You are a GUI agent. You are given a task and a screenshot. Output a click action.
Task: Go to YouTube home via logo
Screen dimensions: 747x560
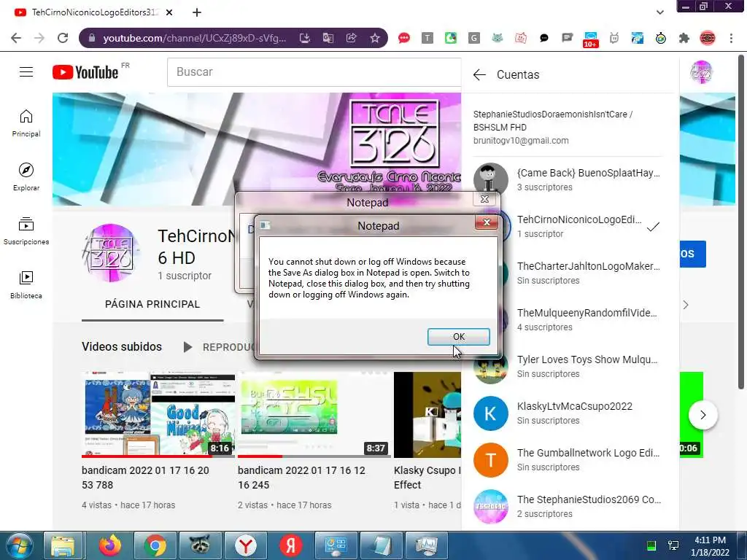85,72
